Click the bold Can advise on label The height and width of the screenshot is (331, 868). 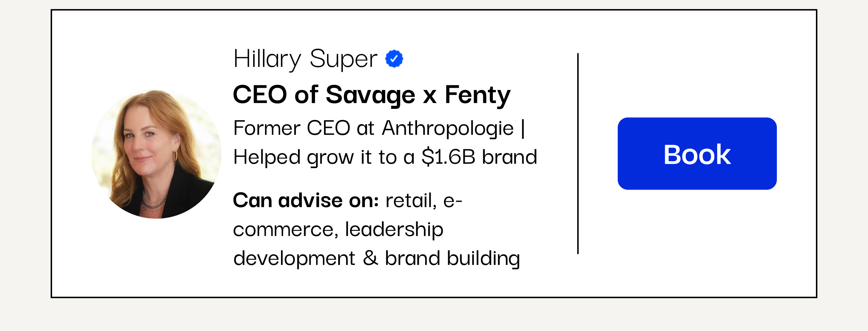pos(306,200)
